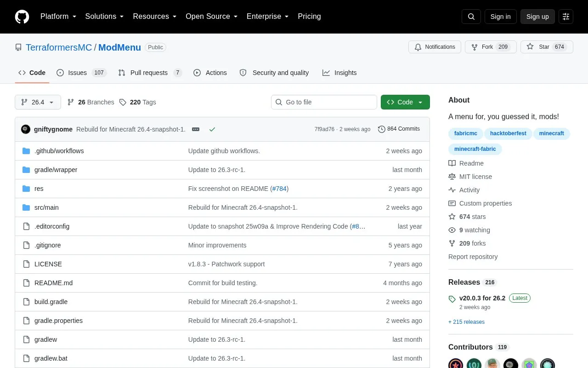Open the + 215 releases link
Image resolution: width=588 pixels, height=368 pixels.
466,322
